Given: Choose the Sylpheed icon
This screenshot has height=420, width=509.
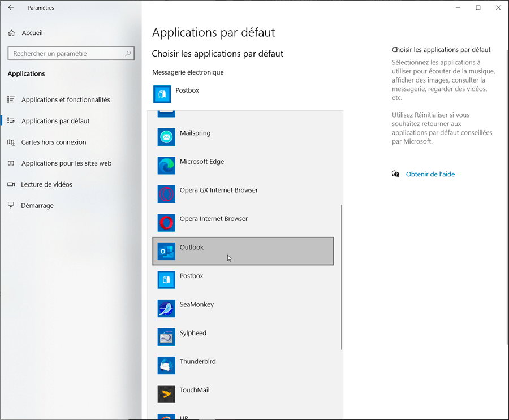Looking at the screenshot, I should click(x=166, y=337).
